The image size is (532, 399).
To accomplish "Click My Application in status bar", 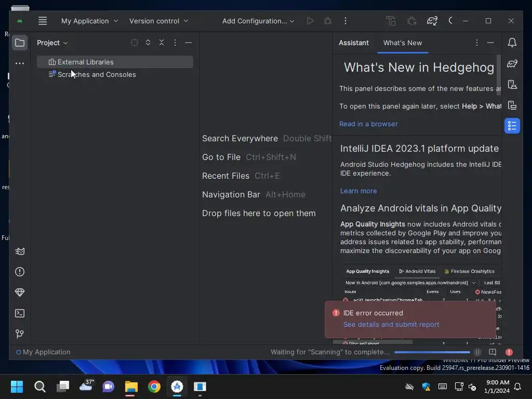I will coord(44,352).
